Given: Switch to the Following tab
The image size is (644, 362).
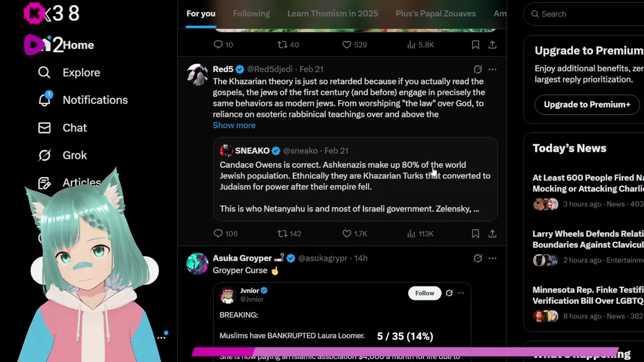Looking at the screenshot, I should click(252, 14).
